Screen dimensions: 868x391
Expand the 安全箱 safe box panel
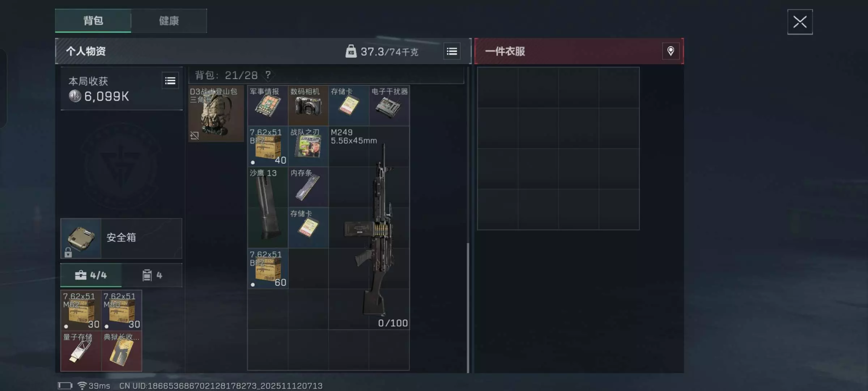tap(121, 238)
